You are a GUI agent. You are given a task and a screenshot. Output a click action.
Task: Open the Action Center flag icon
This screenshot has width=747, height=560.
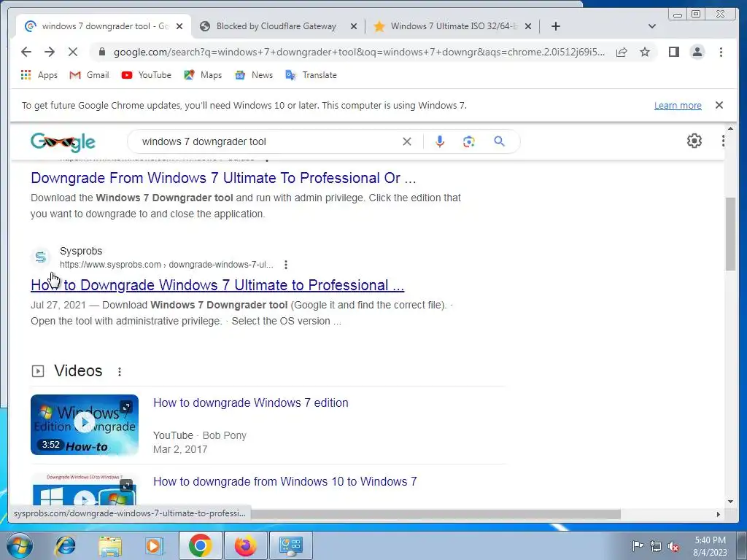638,545
